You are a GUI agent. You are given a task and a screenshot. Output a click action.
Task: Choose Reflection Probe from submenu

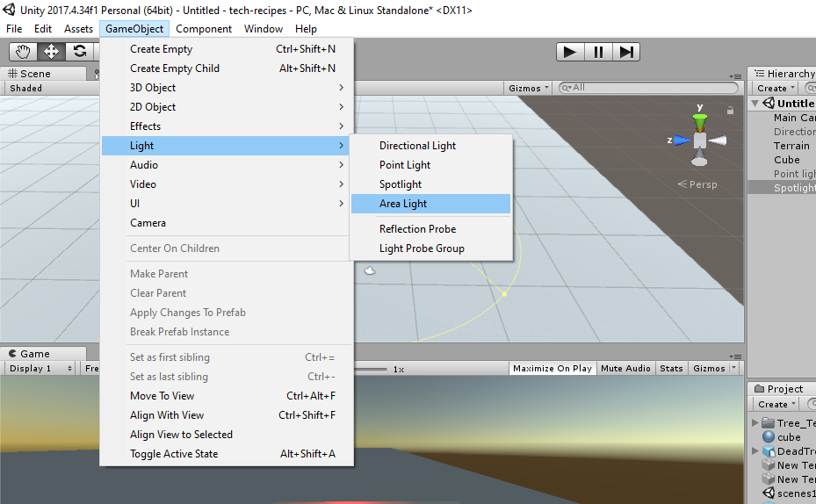pyautogui.click(x=431, y=229)
